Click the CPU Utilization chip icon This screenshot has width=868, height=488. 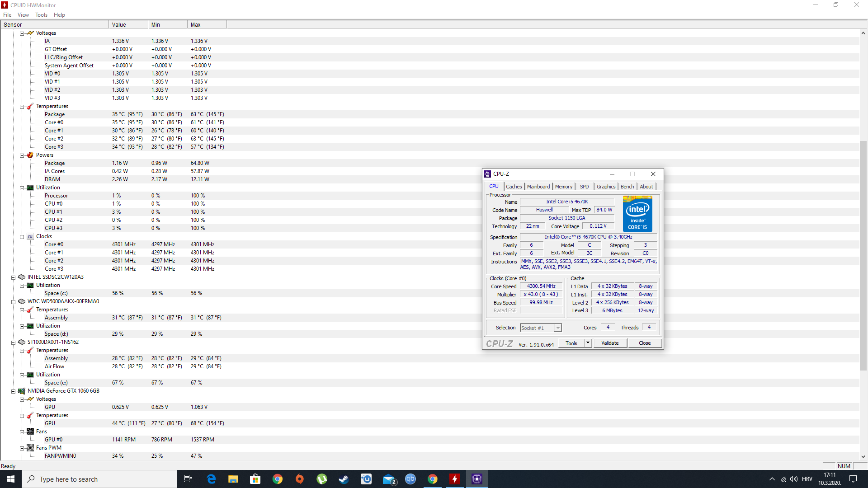[x=30, y=188]
